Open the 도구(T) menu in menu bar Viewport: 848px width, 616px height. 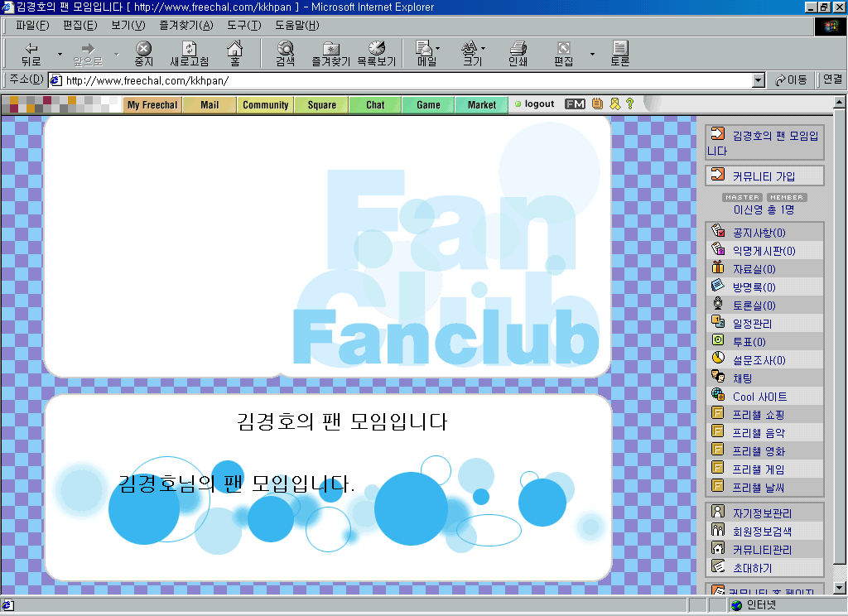pyautogui.click(x=243, y=25)
